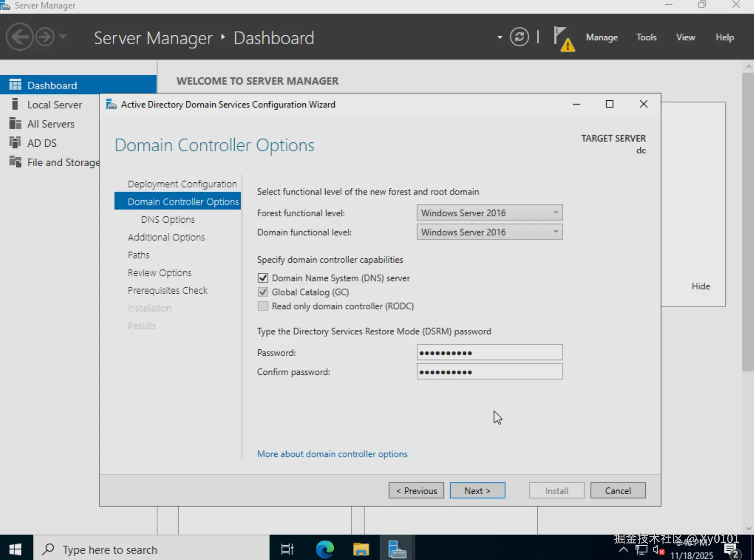754x560 pixels.
Task: Click the wizard title bar icon
Action: click(111, 104)
